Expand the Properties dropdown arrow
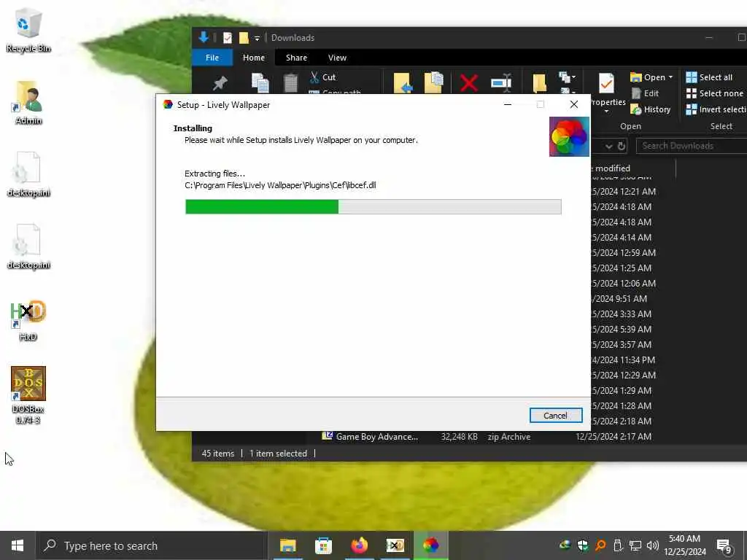Image resolution: width=747 pixels, height=560 pixels. pos(606,112)
